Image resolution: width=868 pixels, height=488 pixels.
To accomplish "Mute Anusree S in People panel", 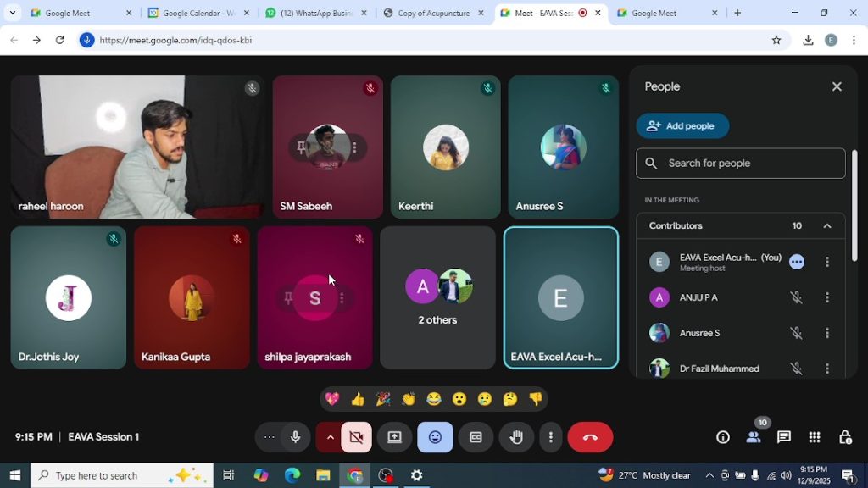I will coord(795,333).
